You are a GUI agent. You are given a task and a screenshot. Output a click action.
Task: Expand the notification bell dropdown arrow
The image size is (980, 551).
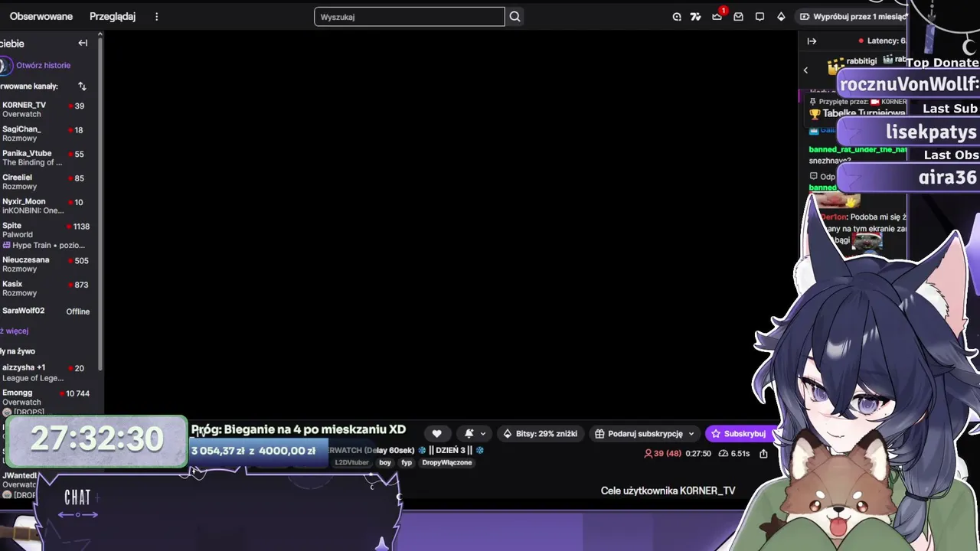coord(483,434)
